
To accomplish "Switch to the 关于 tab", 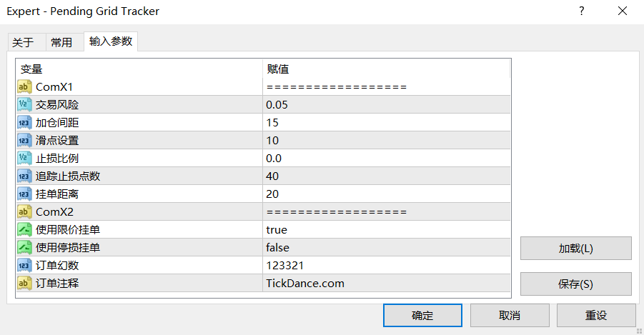I will (x=23, y=42).
